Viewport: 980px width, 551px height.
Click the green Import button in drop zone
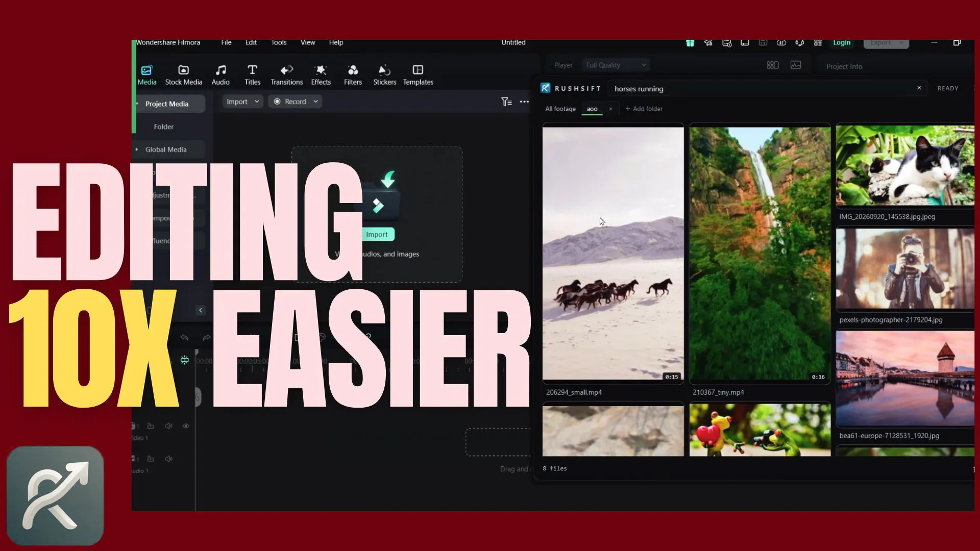tap(377, 234)
